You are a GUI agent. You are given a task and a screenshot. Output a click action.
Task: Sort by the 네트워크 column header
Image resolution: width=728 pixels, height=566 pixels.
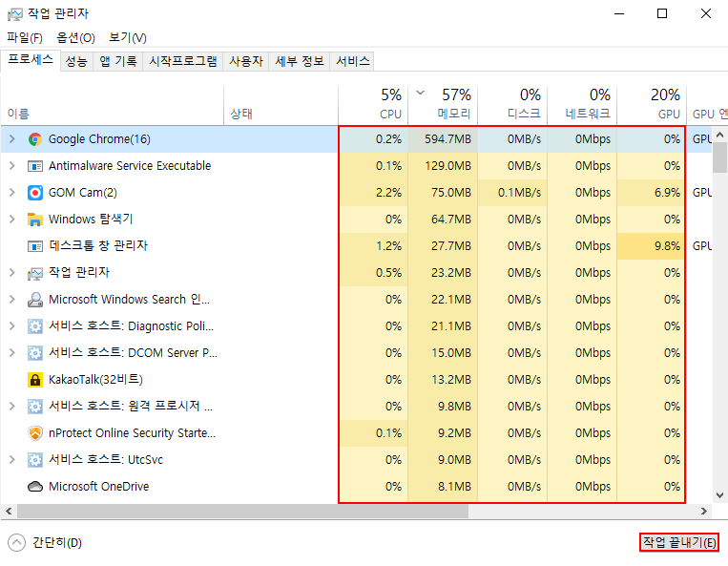point(582,105)
